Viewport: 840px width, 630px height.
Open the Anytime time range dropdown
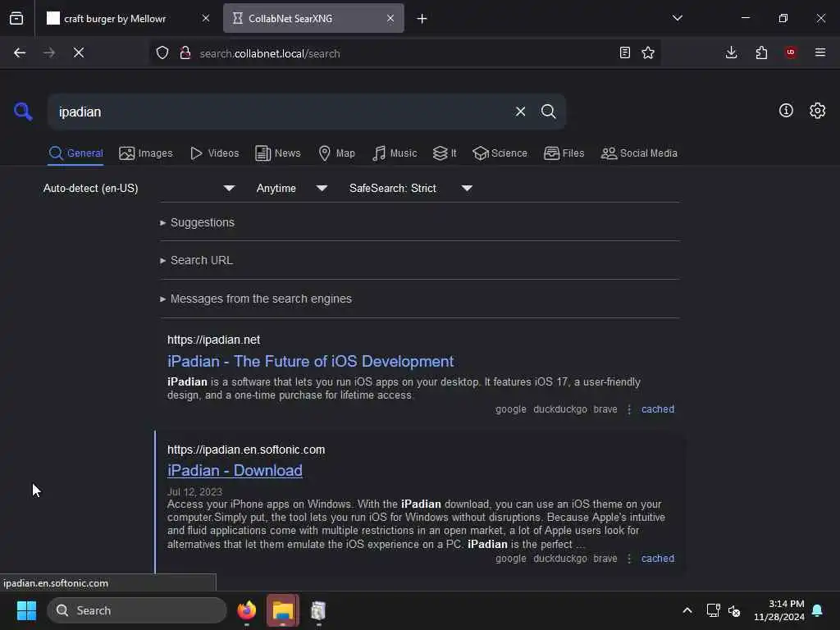(x=291, y=188)
